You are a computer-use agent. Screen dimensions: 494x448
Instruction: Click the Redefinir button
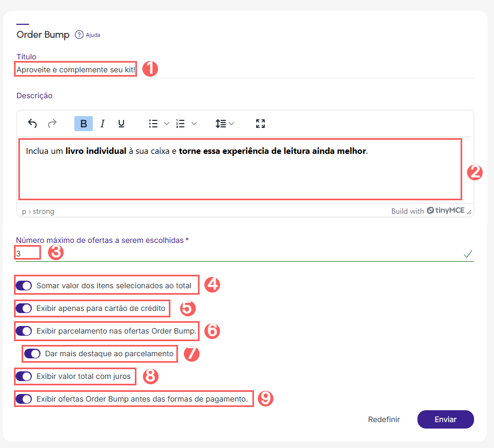(384, 419)
